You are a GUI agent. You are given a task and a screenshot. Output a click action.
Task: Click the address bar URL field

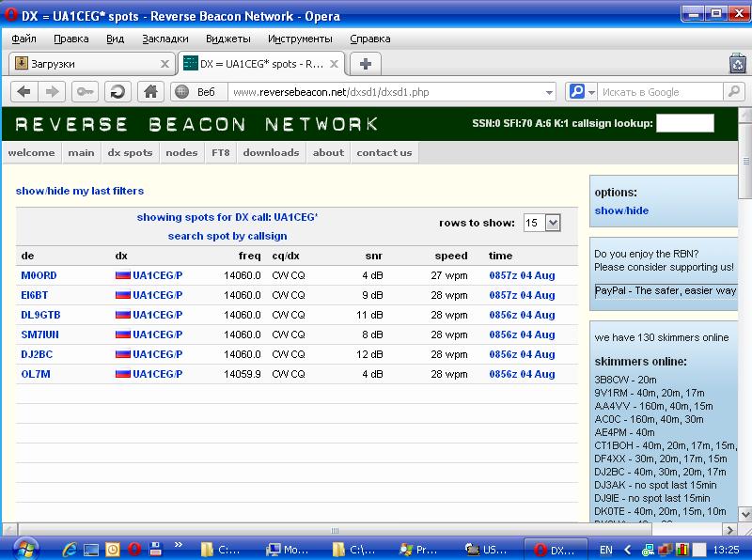(x=386, y=91)
